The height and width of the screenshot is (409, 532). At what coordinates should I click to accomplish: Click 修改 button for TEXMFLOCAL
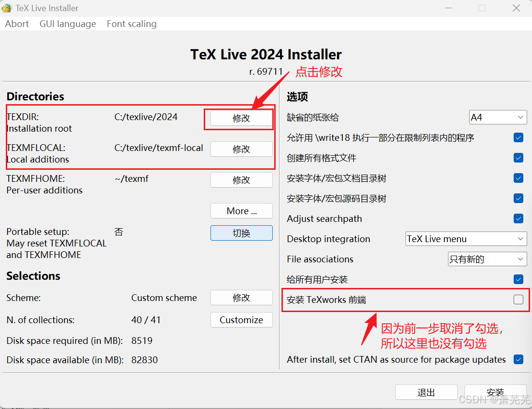(x=241, y=149)
